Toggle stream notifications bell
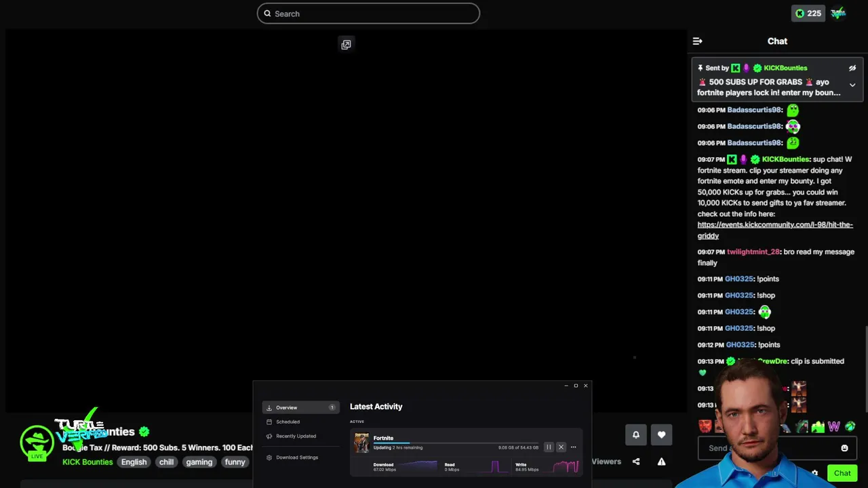Screen dimensions: 868x488 [x=636, y=435]
